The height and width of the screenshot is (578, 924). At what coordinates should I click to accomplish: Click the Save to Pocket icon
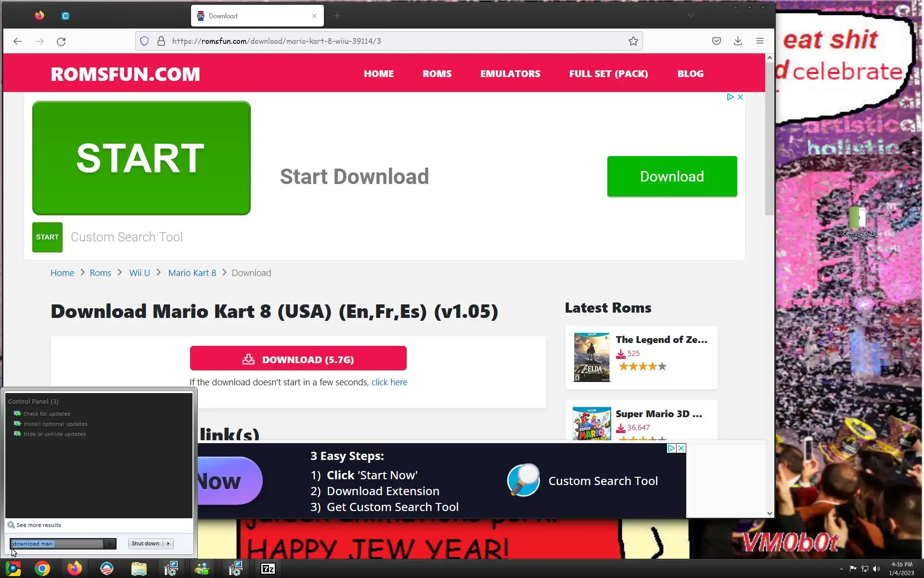click(x=716, y=41)
